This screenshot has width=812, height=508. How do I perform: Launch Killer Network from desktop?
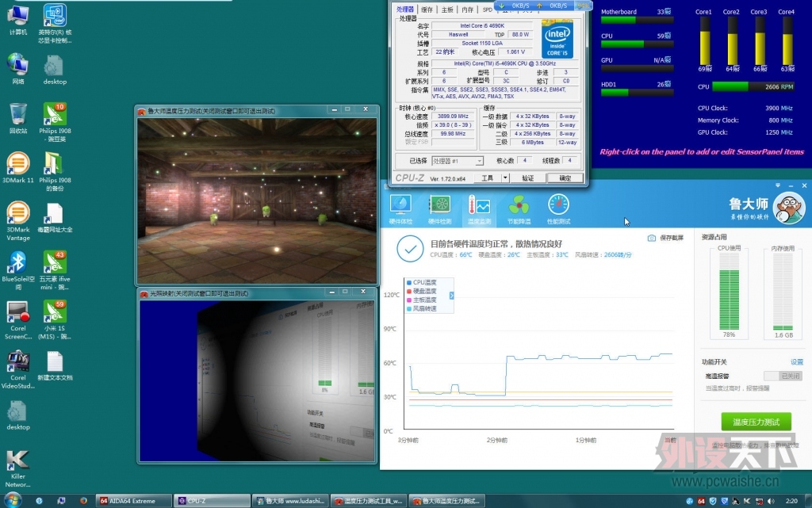point(18,468)
